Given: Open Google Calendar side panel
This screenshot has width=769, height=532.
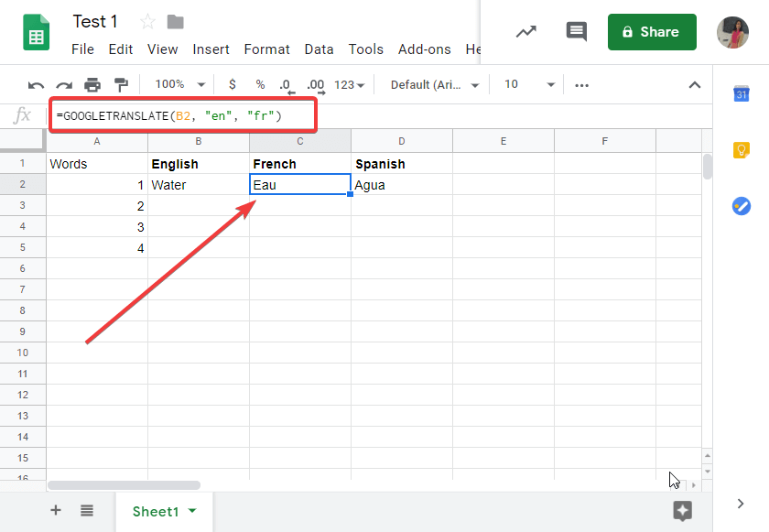Looking at the screenshot, I should [x=741, y=93].
